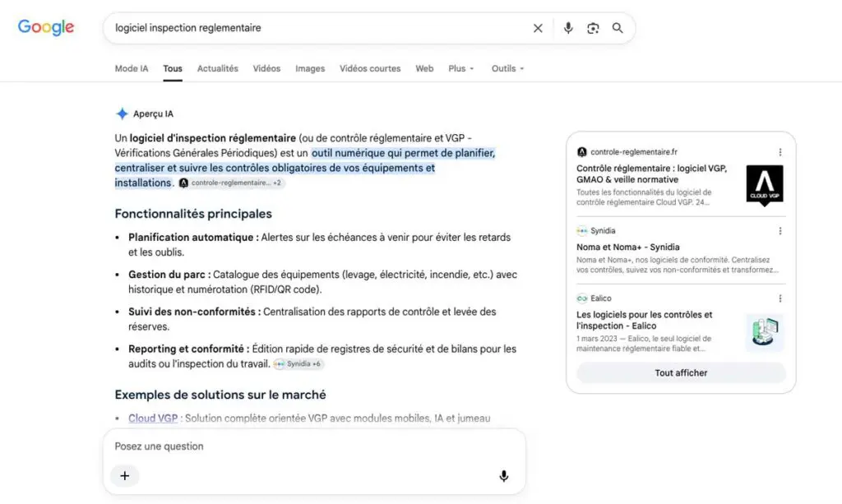Switch to Vidéos courtes tab
The width and height of the screenshot is (842, 504).
click(x=370, y=69)
